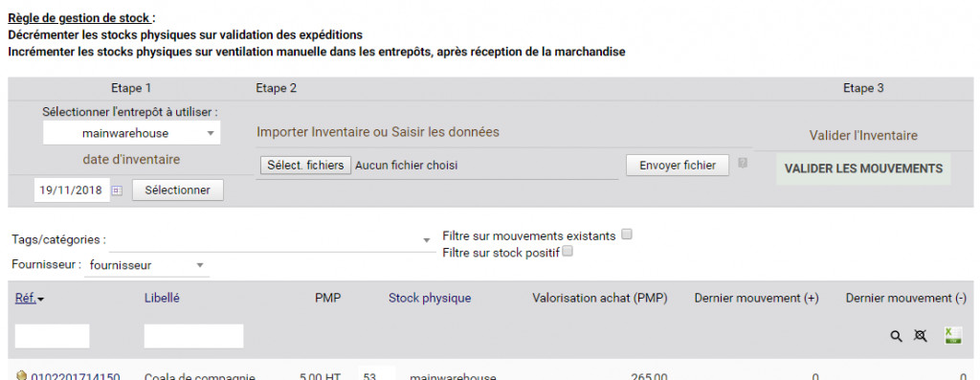The height and width of the screenshot is (380, 980).
Task: Click VALIDER LES MOUVEMENTS button
Action: pyautogui.click(x=863, y=168)
